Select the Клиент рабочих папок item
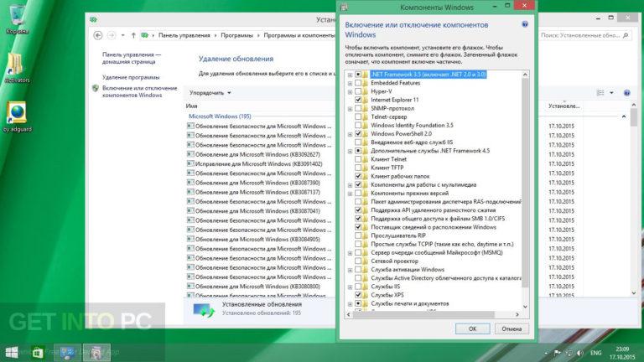 (400, 177)
